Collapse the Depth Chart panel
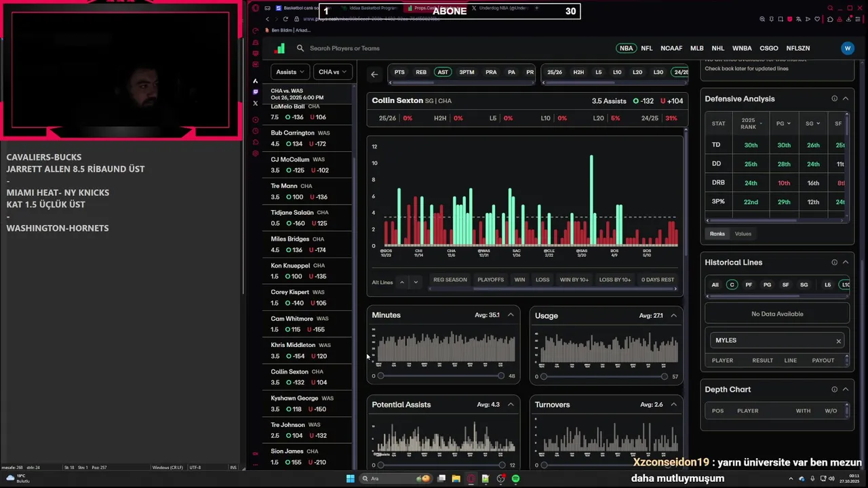 846,390
